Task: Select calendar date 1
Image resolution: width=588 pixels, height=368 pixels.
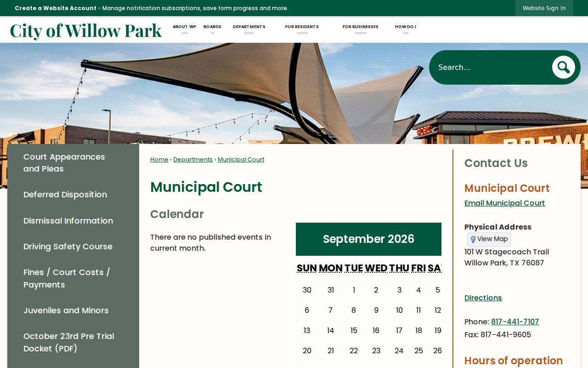Action: (354, 290)
